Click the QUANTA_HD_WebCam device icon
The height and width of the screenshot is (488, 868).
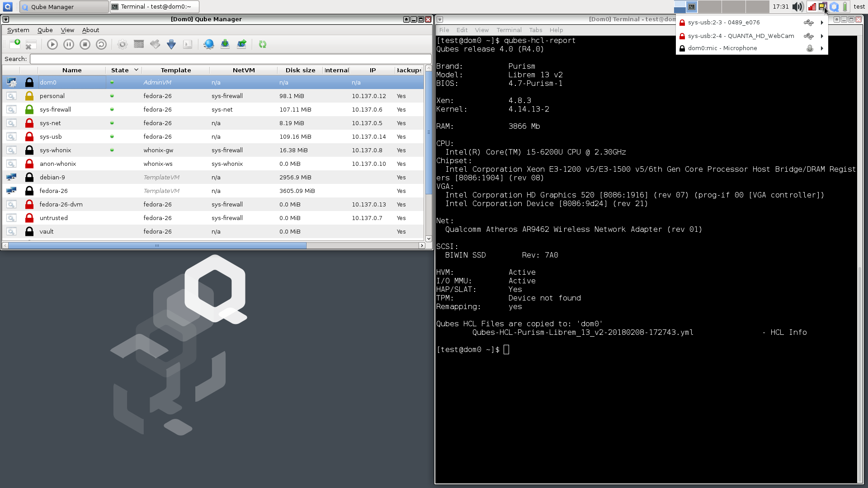(x=808, y=36)
